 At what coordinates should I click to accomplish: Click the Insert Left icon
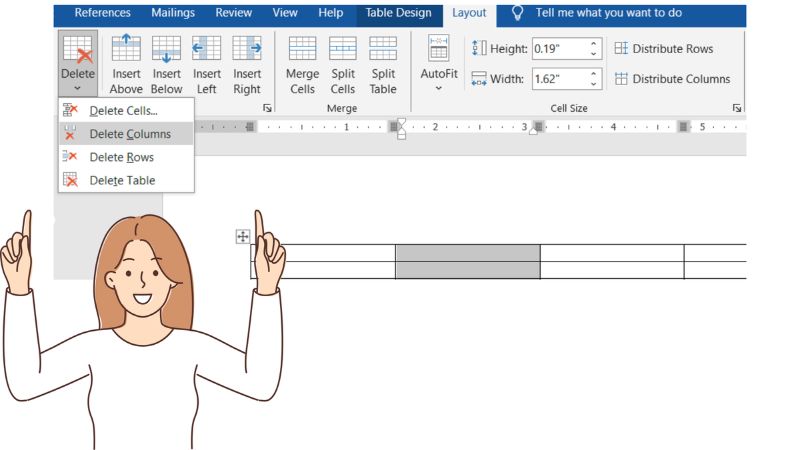pos(207,49)
